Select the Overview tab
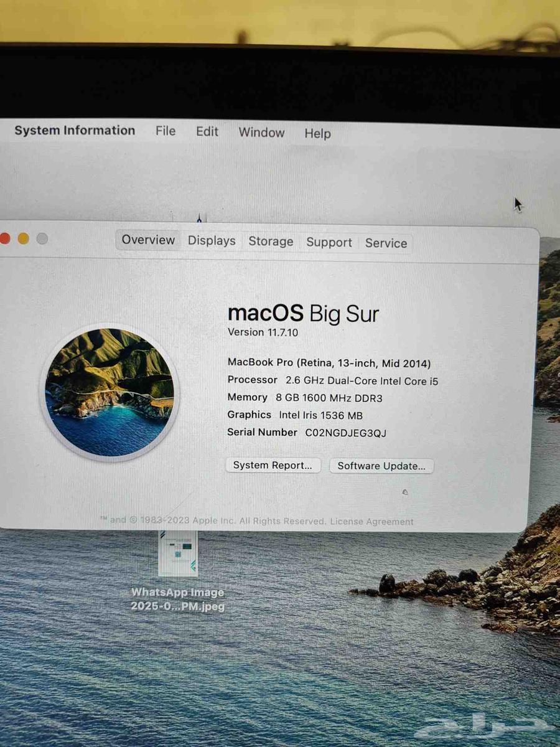 [148, 240]
